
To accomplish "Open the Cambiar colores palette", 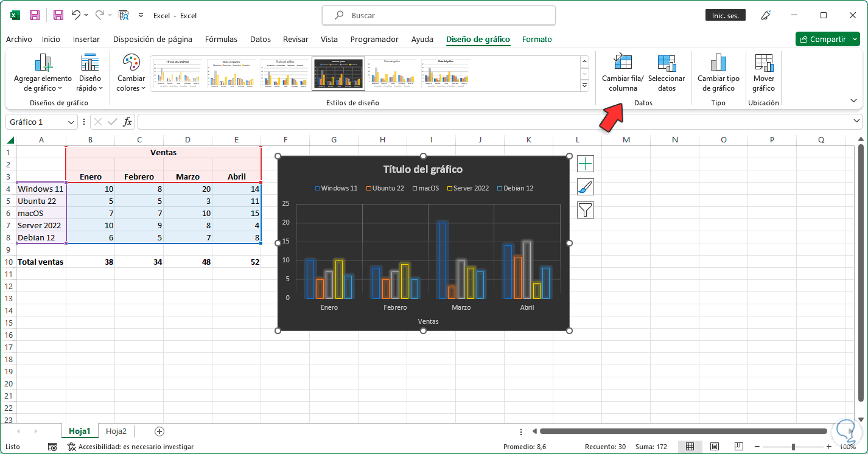I will [x=131, y=73].
